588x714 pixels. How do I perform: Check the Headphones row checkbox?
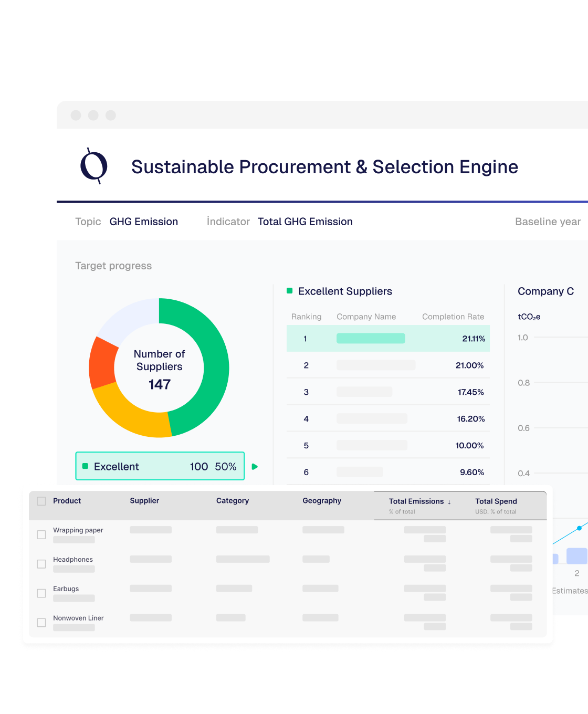coord(41,564)
